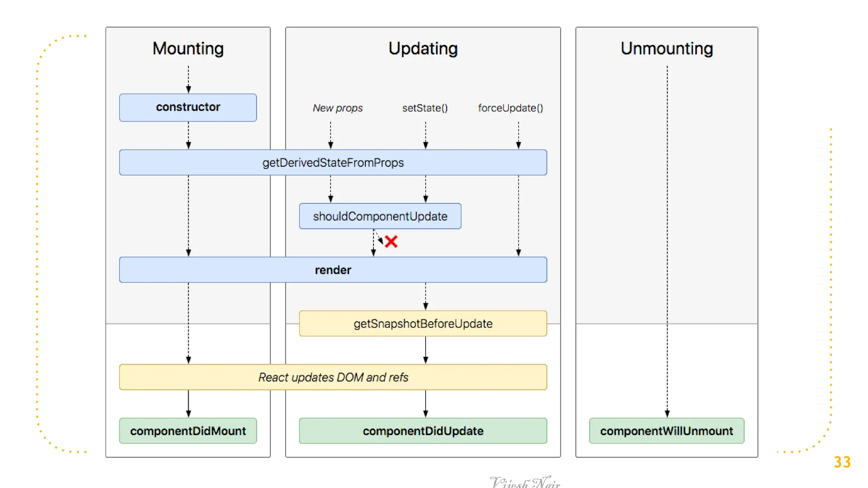
Task: Click the Mounting heading
Action: (188, 49)
